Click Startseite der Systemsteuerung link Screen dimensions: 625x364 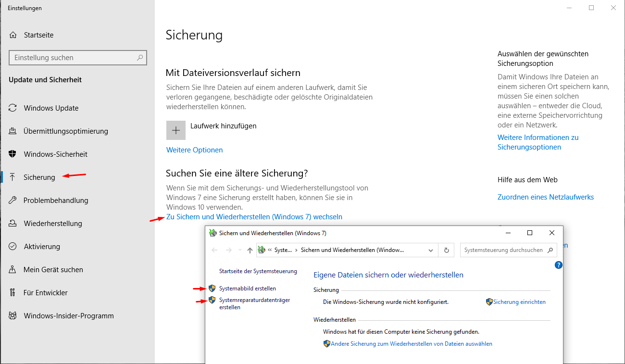258,271
